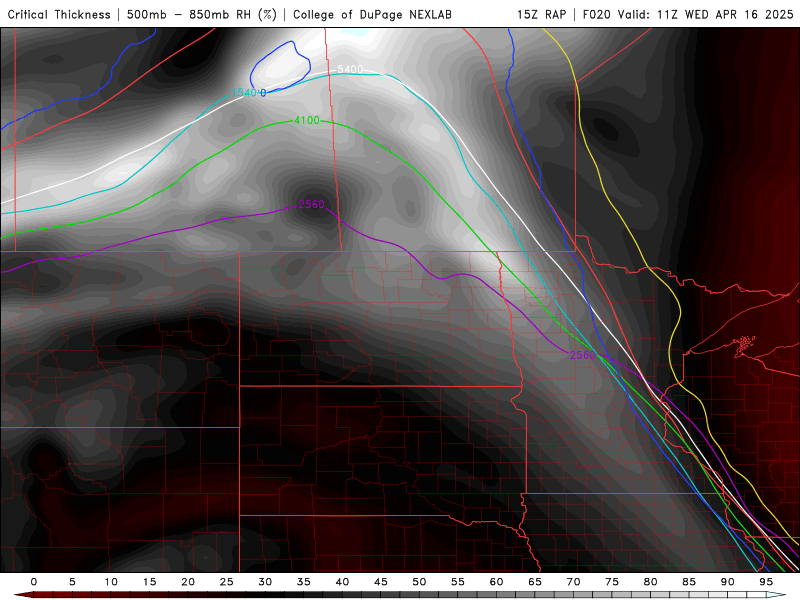This screenshot has height=600, width=800.
Task: Click the "45" value on the colorbar
Action: tap(381, 582)
